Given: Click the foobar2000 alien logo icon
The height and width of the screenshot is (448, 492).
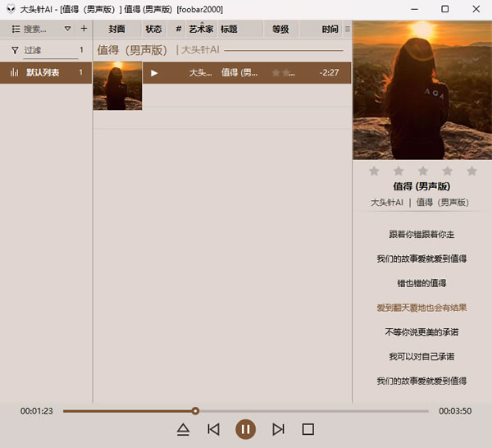Looking at the screenshot, I should coord(11,9).
